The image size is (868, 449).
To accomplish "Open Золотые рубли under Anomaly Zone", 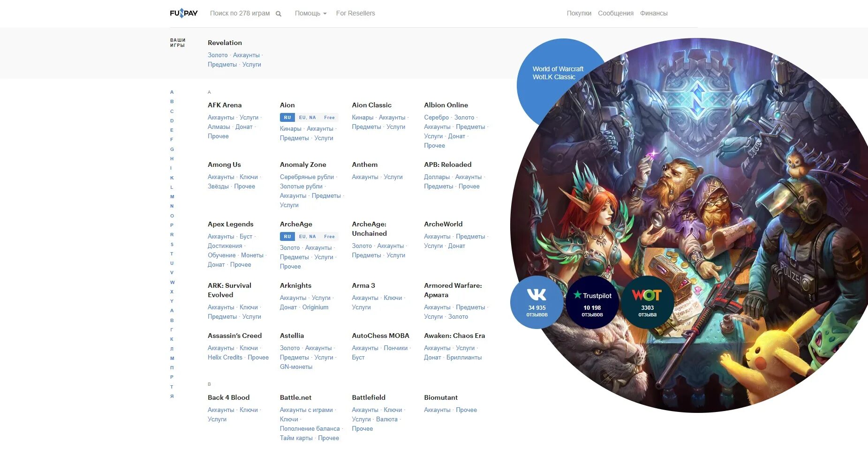I will (x=301, y=187).
